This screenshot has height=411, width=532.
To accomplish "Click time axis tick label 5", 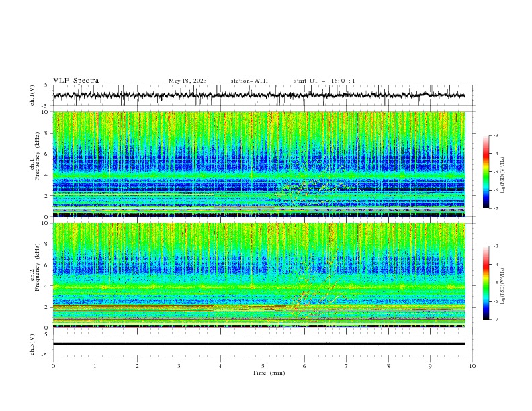I will 263,366.
